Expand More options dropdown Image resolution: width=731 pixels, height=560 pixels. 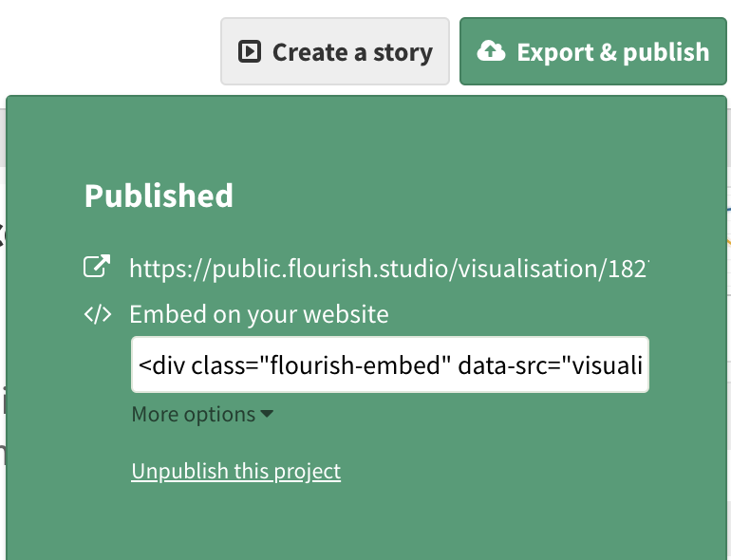202,414
